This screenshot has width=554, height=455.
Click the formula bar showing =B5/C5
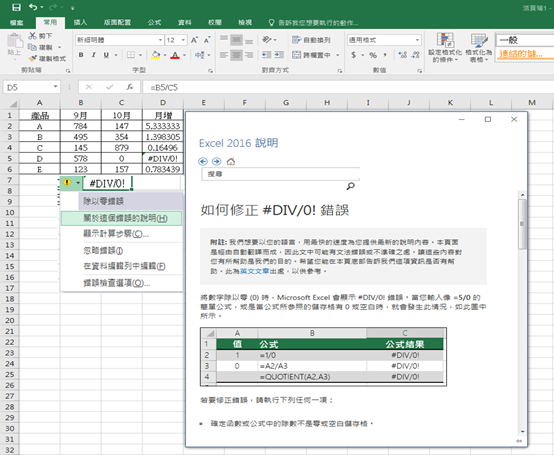(x=348, y=87)
